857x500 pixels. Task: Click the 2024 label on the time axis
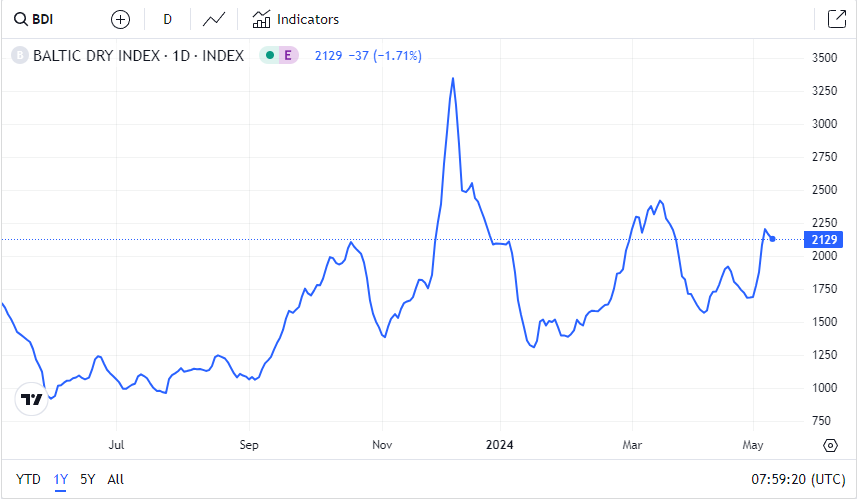point(498,444)
